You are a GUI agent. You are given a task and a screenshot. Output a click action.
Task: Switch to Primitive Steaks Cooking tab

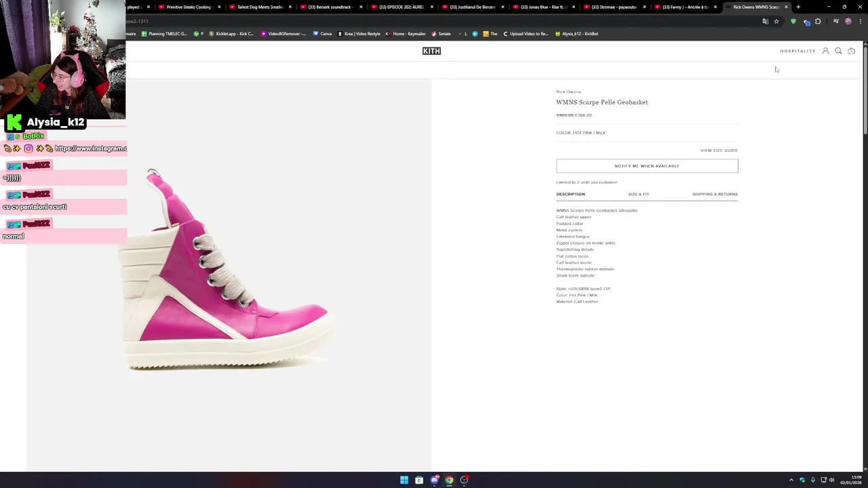click(189, 7)
